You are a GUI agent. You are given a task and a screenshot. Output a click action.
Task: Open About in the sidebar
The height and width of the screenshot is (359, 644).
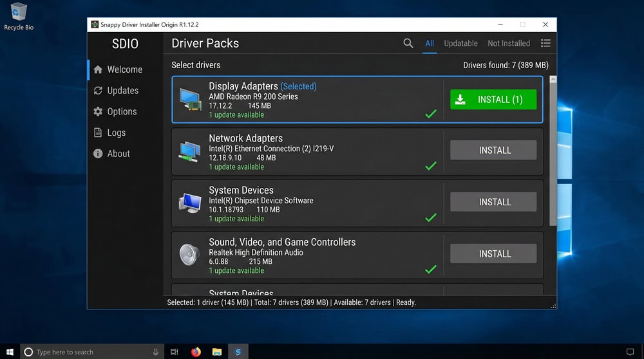pyautogui.click(x=118, y=154)
